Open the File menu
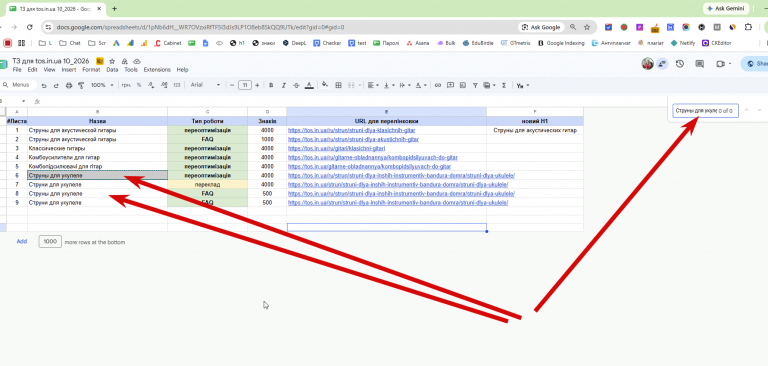This screenshot has width=768, height=366. 17,70
